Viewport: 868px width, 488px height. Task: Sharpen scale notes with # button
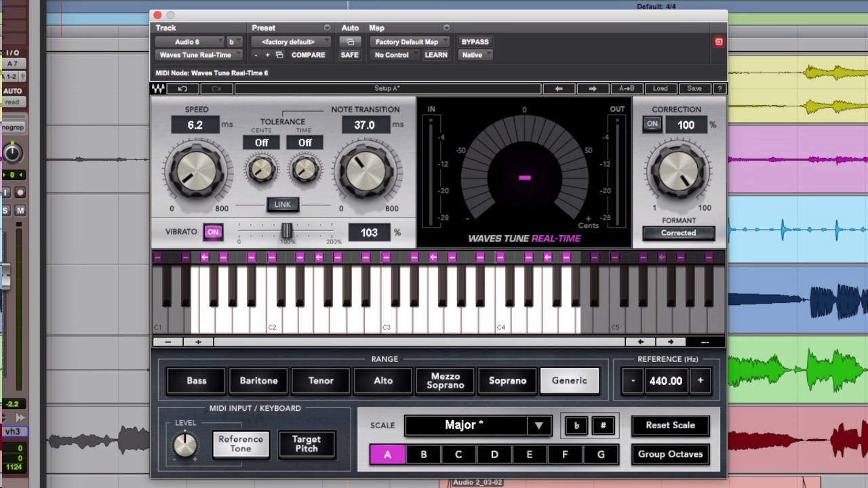point(603,426)
